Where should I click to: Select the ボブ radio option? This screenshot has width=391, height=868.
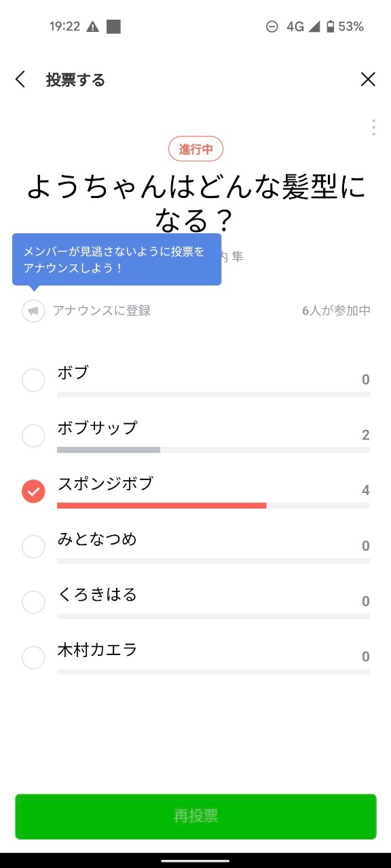(33, 380)
